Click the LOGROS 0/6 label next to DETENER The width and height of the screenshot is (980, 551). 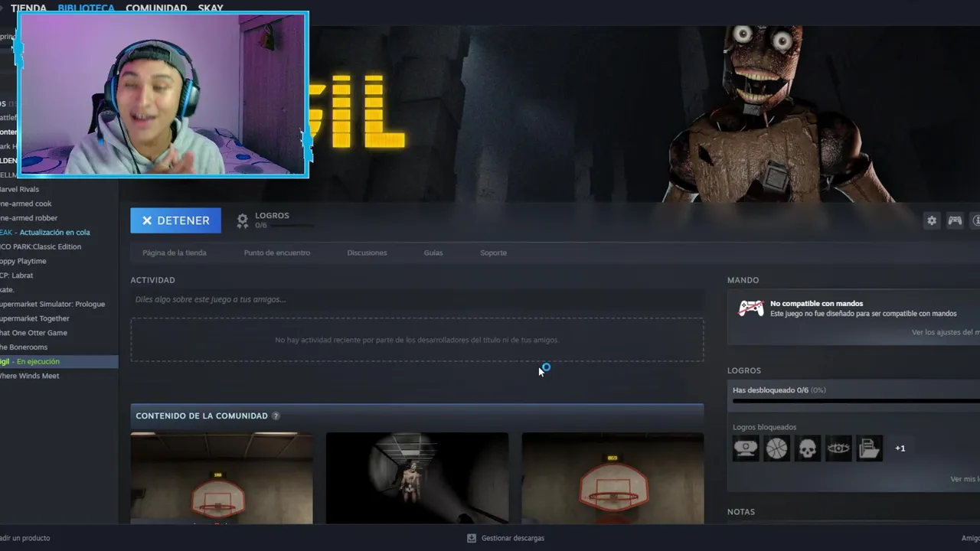pyautogui.click(x=272, y=220)
